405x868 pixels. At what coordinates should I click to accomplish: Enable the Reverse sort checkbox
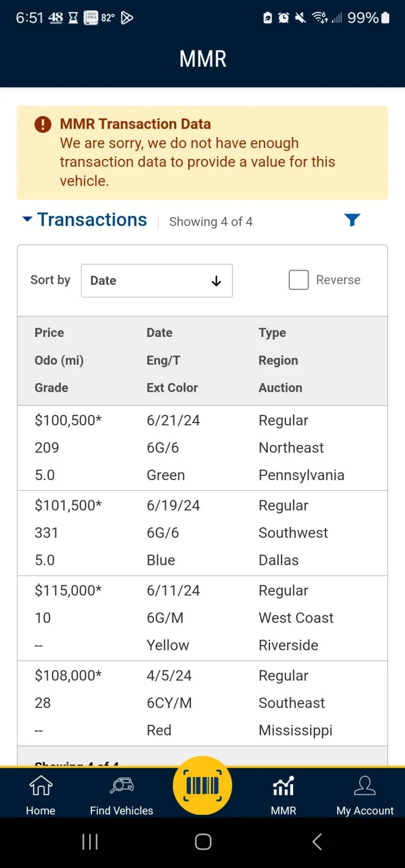coord(299,280)
